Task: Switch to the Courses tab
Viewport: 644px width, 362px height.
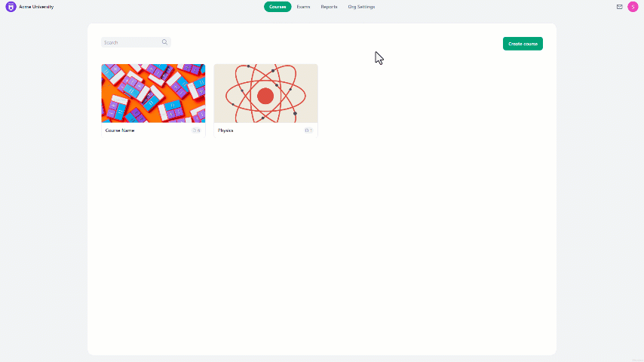Action: pyautogui.click(x=278, y=7)
